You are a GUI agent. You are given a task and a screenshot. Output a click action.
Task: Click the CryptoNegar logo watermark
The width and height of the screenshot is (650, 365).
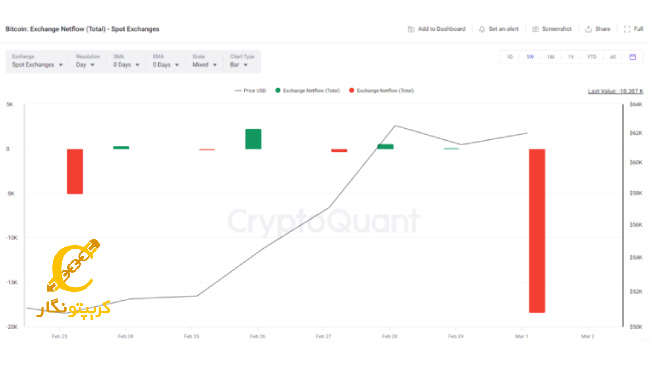point(74,279)
